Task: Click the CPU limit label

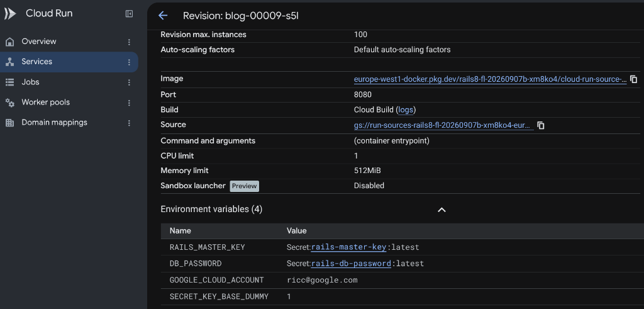Action: pyautogui.click(x=177, y=155)
